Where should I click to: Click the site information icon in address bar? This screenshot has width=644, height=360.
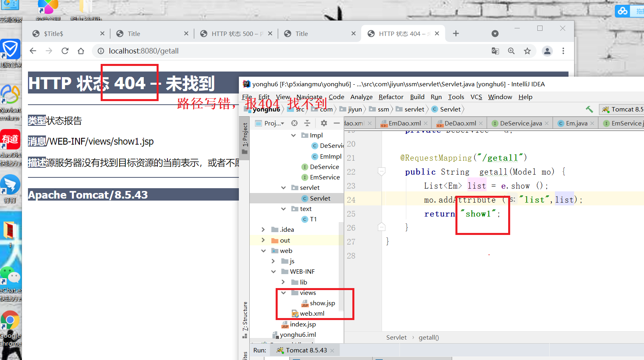pyautogui.click(x=101, y=51)
